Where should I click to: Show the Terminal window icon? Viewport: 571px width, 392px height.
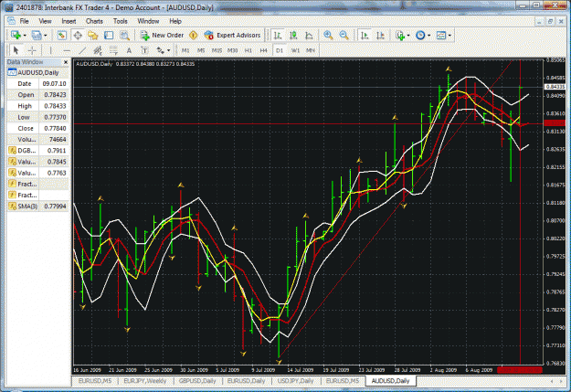click(109, 36)
